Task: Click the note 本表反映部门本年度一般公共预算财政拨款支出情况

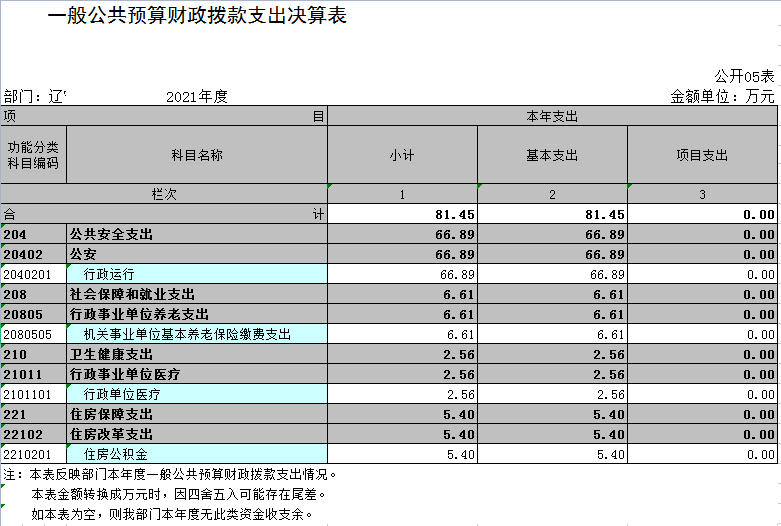Action: pyautogui.click(x=169, y=474)
